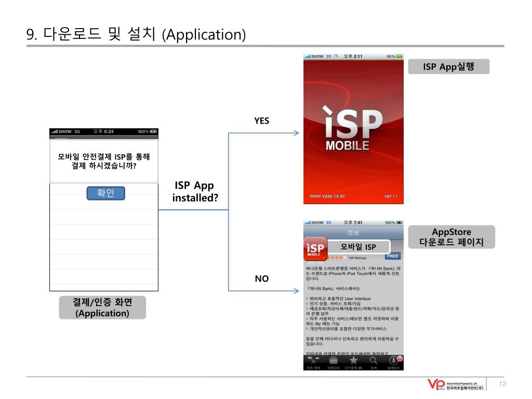This screenshot has height=399, width=532.
Task: Click the ver 1.1 text on splash
Action: [x=391, y=196]
